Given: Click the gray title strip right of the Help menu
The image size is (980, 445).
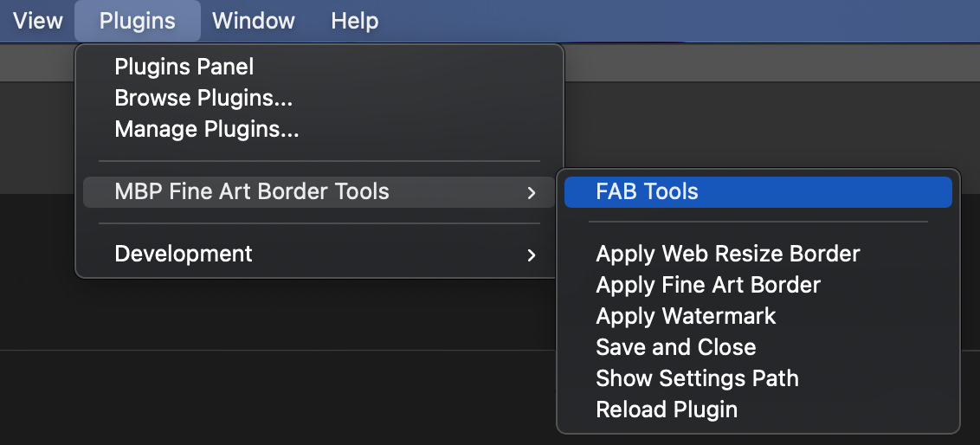Looking at the screenshot, I should (693, 21).
